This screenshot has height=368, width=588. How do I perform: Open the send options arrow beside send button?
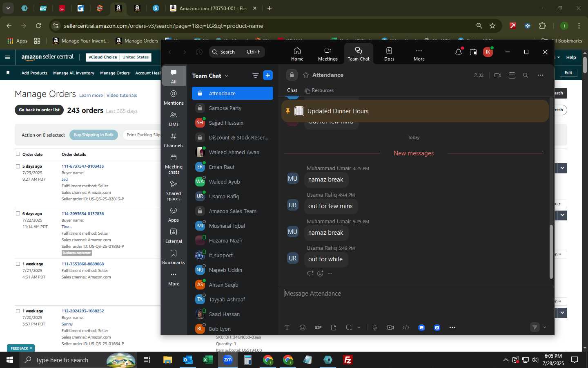(x=545, y=328)
